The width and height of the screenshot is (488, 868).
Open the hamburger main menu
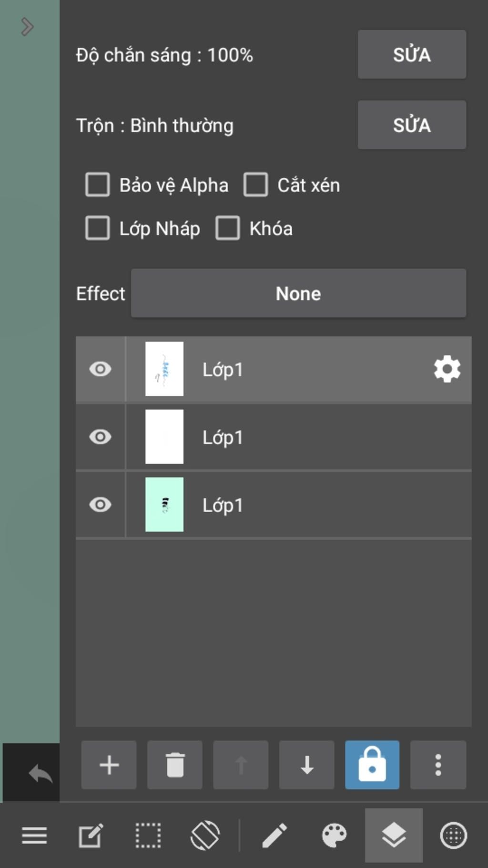34,835
